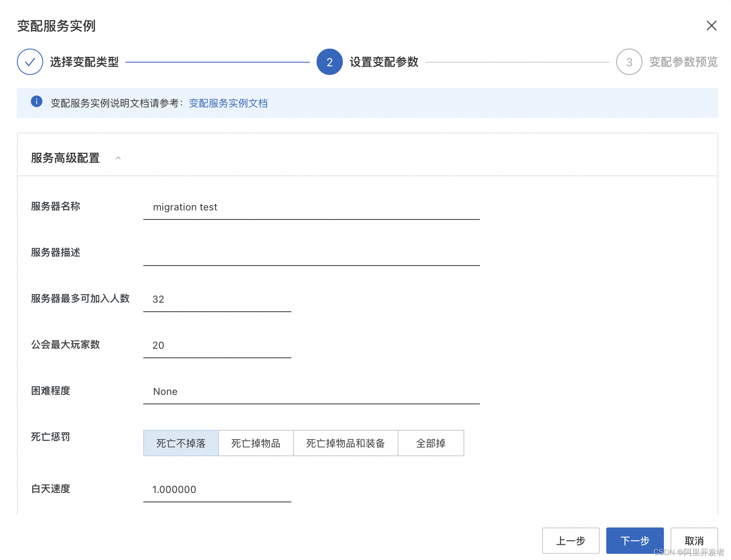Click the 服务高级配置 section header text
The image size is (731, 560).
pos(65,158)
